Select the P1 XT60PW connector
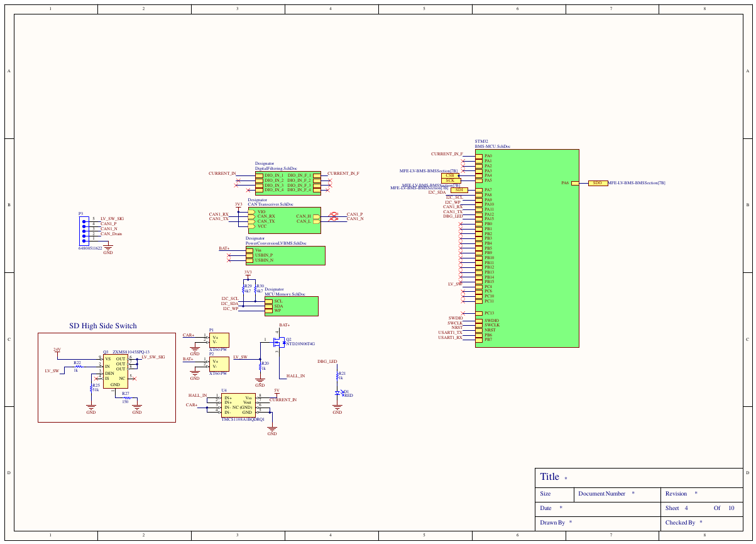The height and width of the screenshot is (544, 756). point(219,340)
